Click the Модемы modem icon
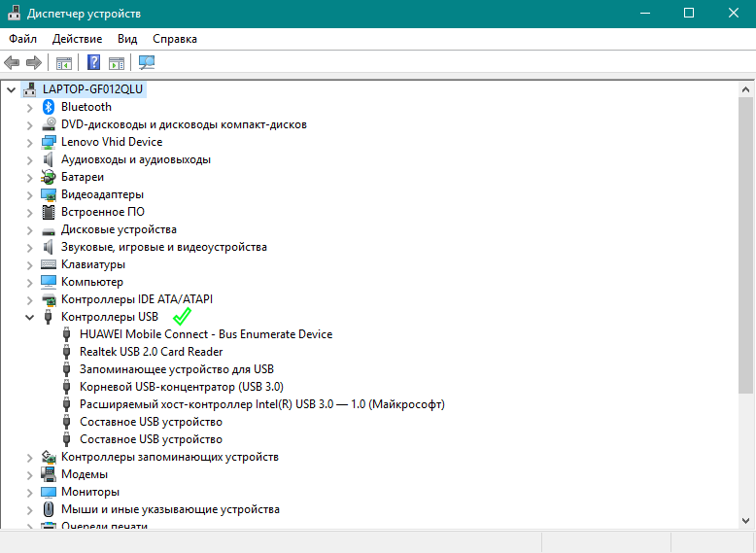This screenshot has width=756, height=553. (x=49, y=474)
